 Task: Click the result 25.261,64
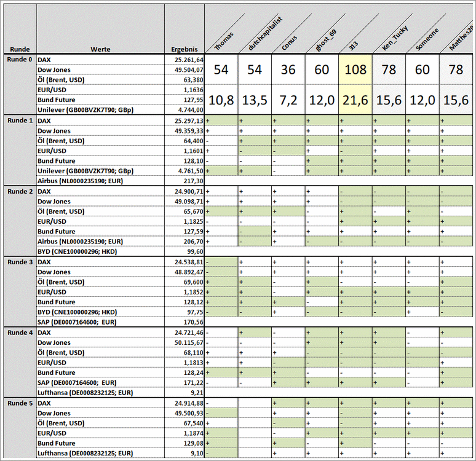[189, 60]
